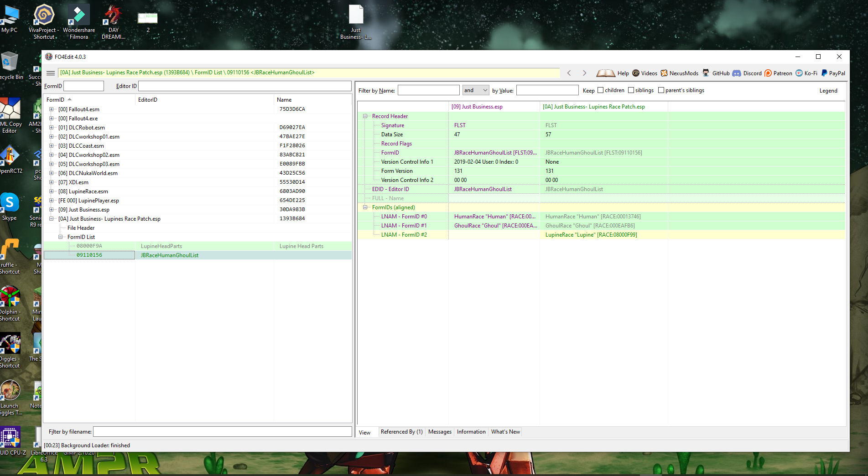Open CPU-Z desktop icon

point(11,441)
